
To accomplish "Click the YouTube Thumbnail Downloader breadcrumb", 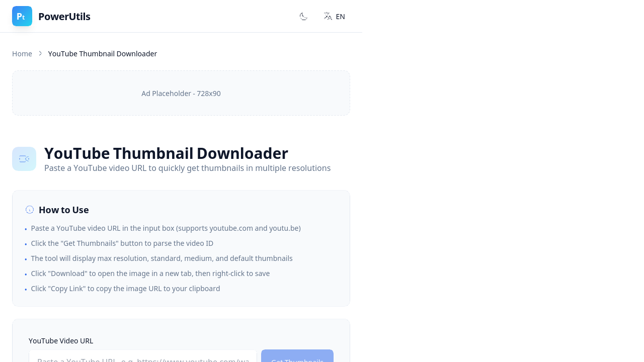I will tap(103, 54).
